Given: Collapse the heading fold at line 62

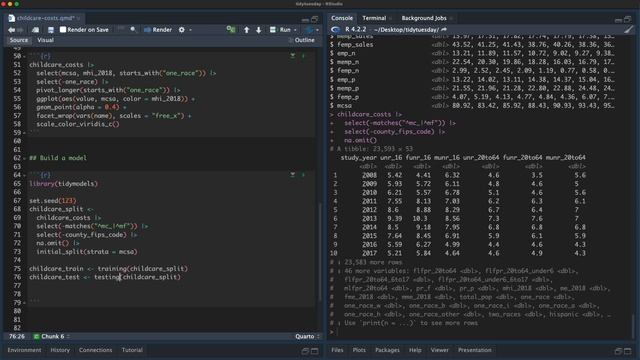Looking at the screenshot, I should (x=24, y=158).
